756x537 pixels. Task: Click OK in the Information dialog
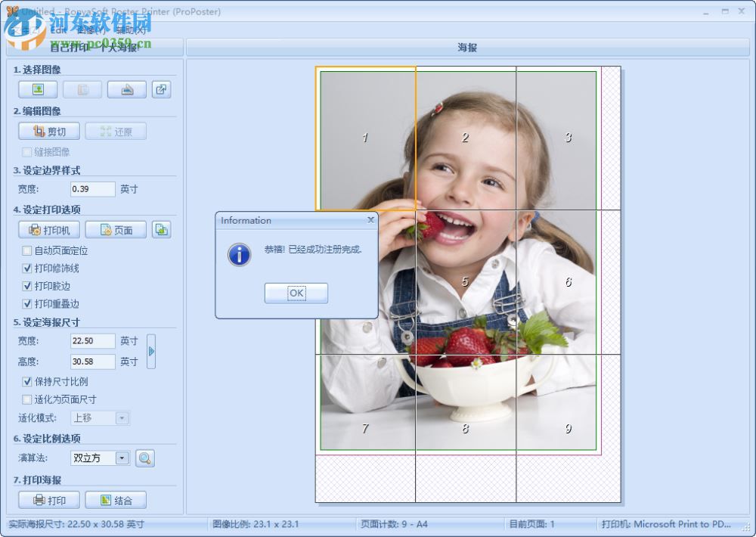296,293
